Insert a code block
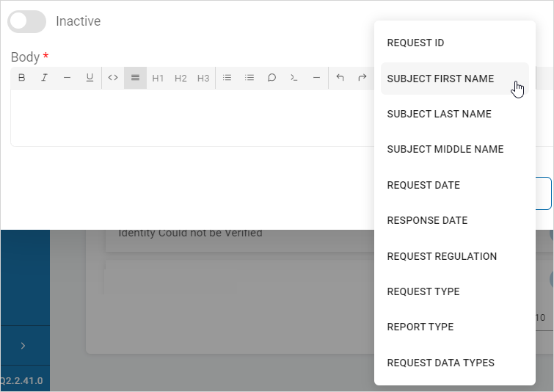The image size is (554, 392). coord(294,78)
